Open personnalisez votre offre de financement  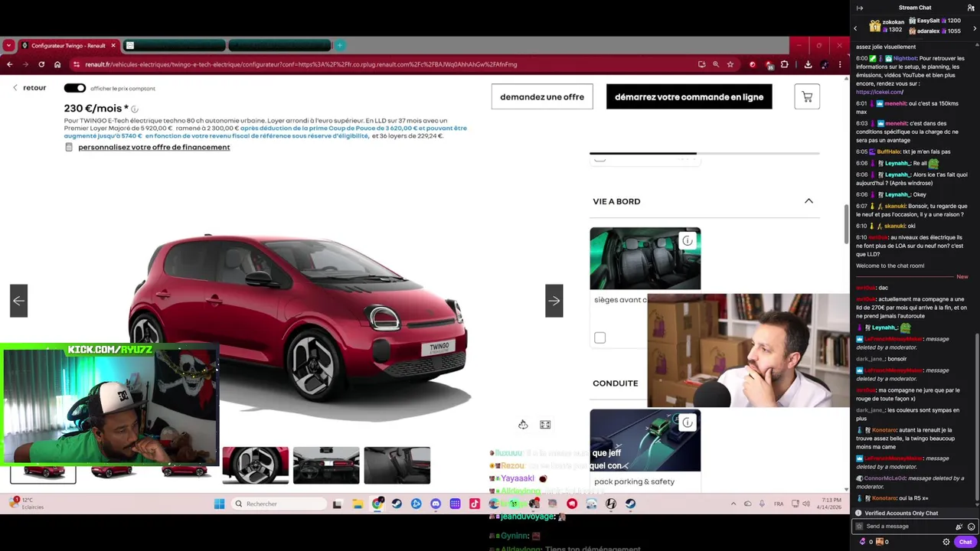[x=154, y=147]
